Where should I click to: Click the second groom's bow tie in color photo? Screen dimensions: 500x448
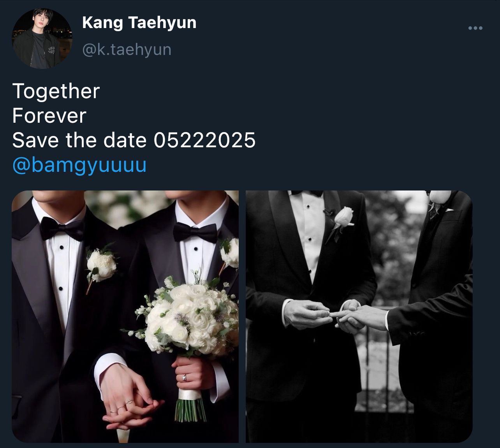tap(195, 233)
